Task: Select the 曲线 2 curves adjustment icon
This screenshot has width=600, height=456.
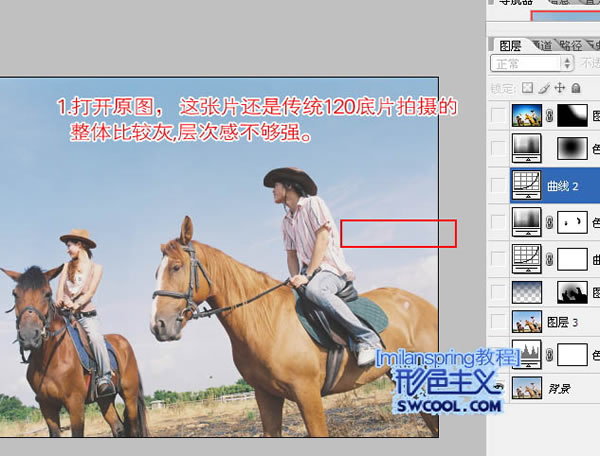Action: pos(526,184)
